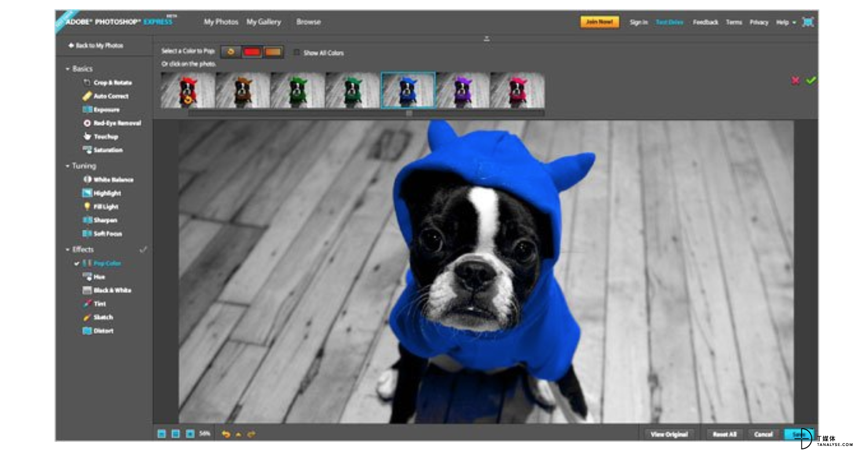868x457 pixels.
Task: Choose the Red-Eye Removal tool
Action: click(x=112, y=123)
